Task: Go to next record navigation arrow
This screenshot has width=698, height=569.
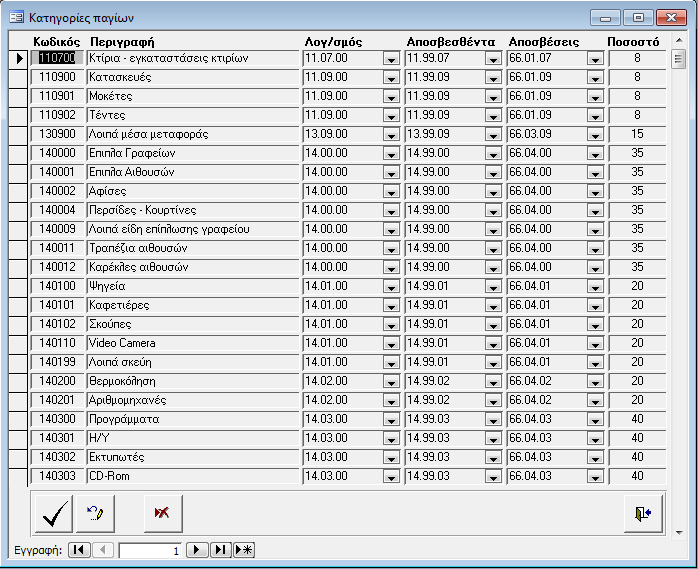Action: coord(198,550)
